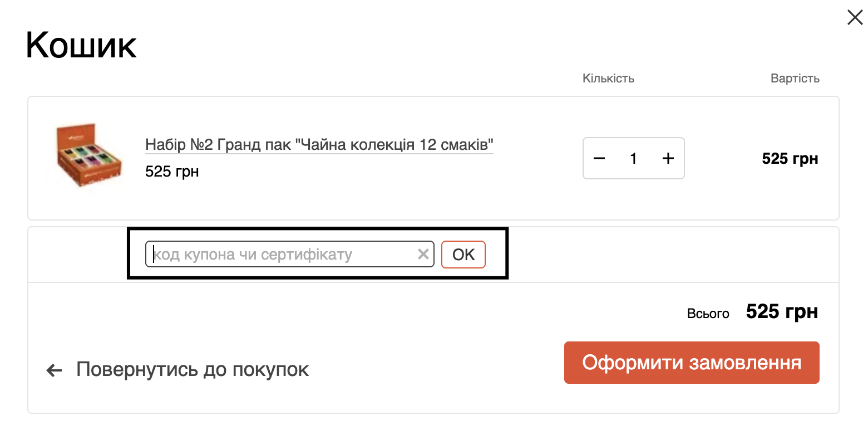Viewport: 868px width, 430px height.
Task: Click the Вартість column header
Action: (x=795, y=79)
